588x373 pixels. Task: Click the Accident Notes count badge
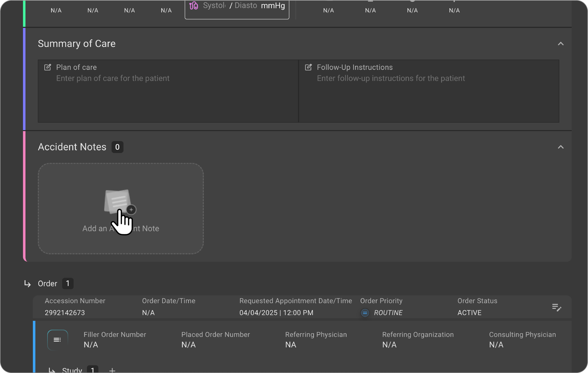[x=117, y=147]
